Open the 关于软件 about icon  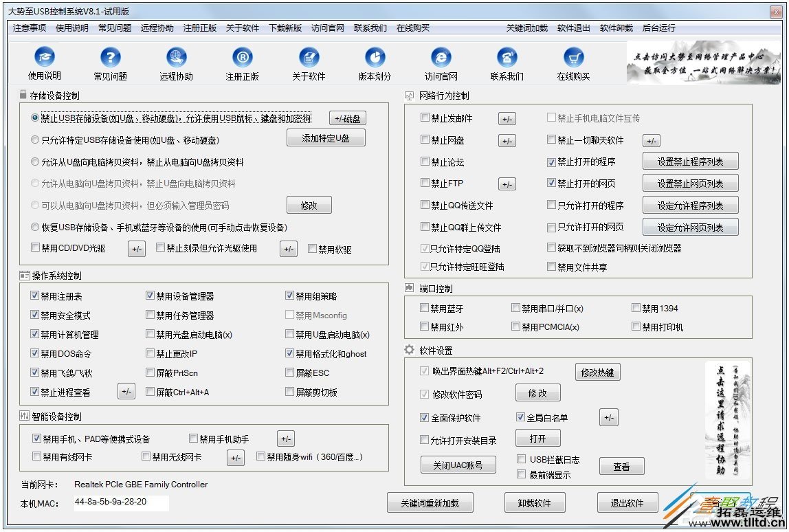[x=309, y=64]
